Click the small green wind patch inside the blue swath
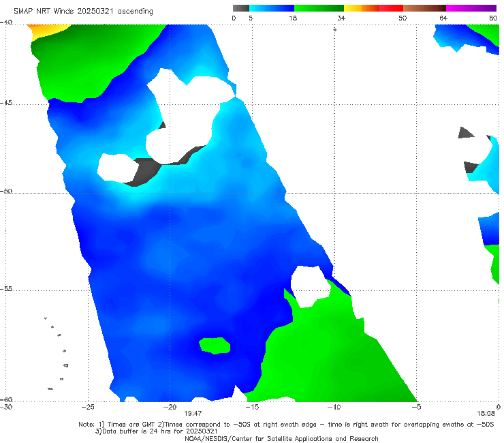 (215, 346)
